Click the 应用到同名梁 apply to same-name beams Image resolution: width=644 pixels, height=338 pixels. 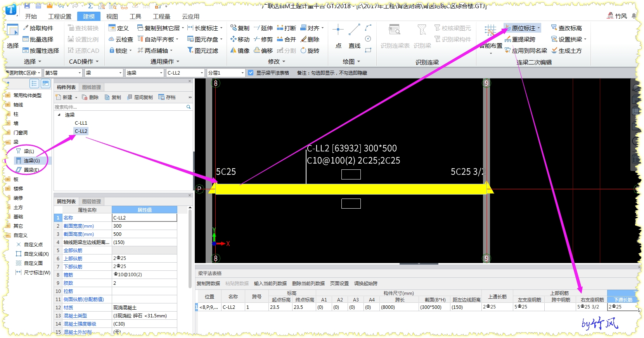(x=526, y=51)
